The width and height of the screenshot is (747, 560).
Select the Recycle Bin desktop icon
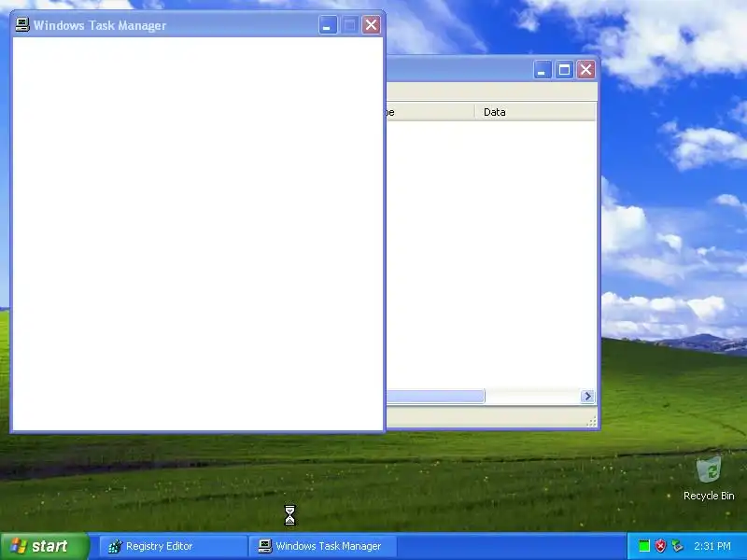[709, 478]
